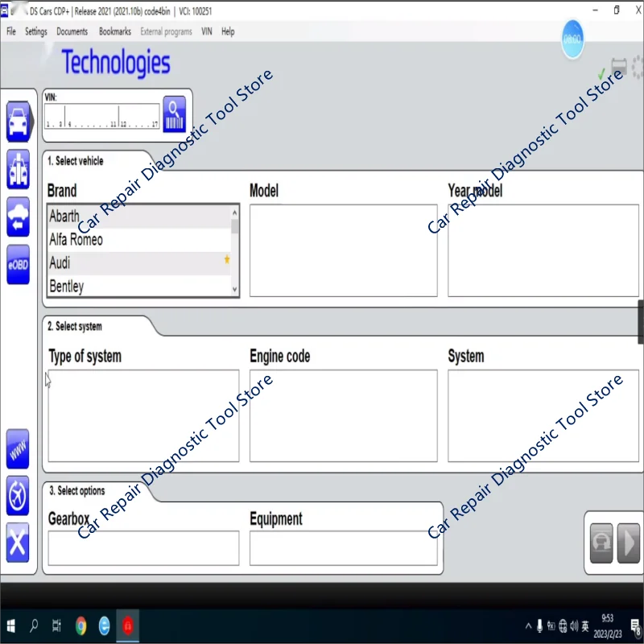Select Audi in the Brand list
The image size is (644, 644).
tap(139, 263)
